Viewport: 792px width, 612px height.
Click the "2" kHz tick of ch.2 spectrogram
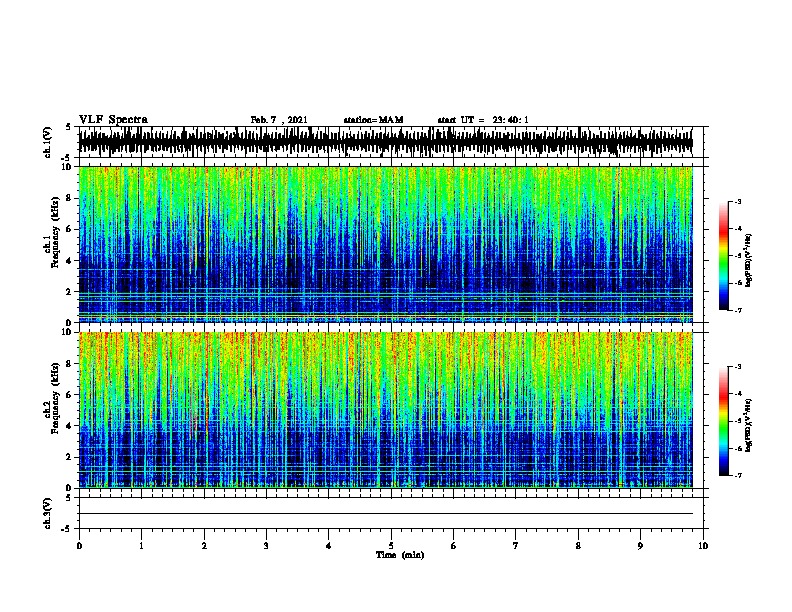[x=69, y=457]
